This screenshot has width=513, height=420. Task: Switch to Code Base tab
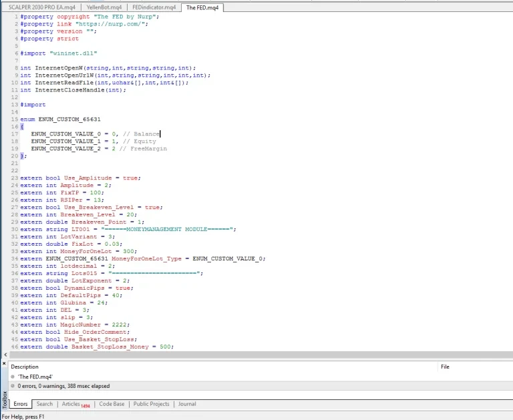coord(112,404)
